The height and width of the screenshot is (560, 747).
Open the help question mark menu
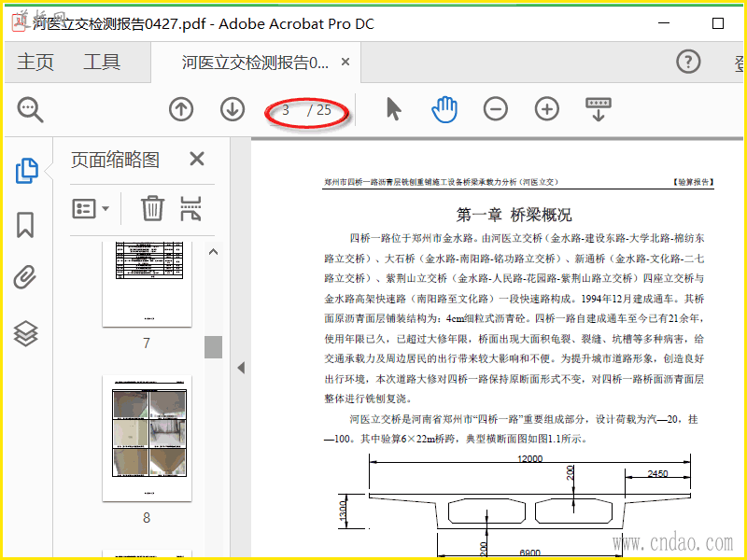point(688,62)
